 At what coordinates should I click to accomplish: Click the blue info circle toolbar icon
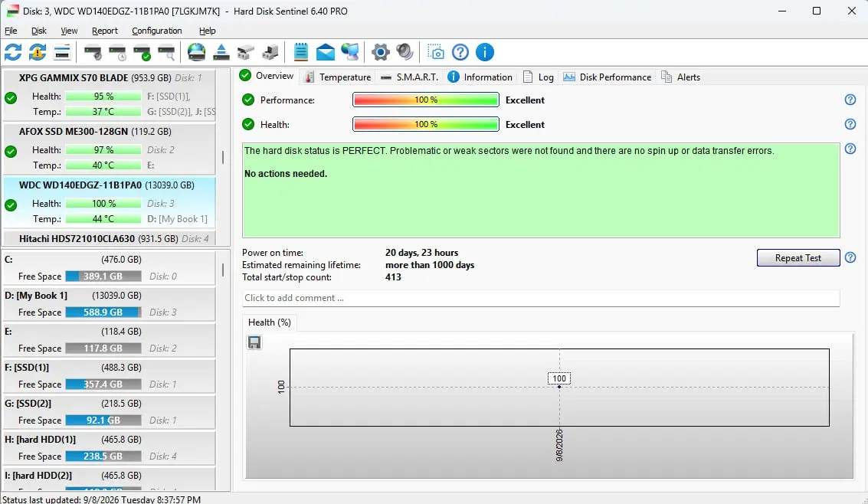(x=484, y=53)
